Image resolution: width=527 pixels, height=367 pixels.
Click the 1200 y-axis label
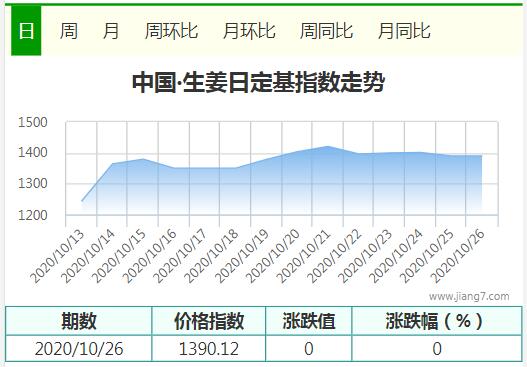tap(33, 215)
